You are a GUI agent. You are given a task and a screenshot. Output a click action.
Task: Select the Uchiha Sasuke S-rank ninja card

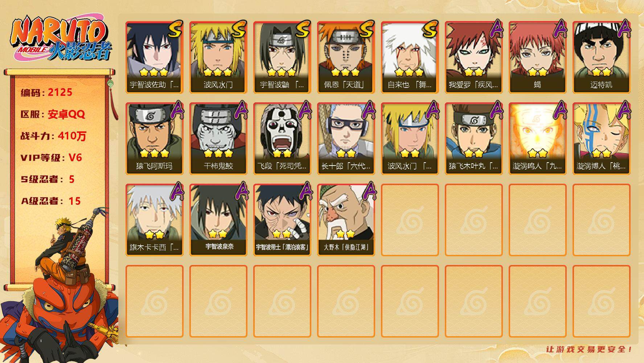coord(154,57)
